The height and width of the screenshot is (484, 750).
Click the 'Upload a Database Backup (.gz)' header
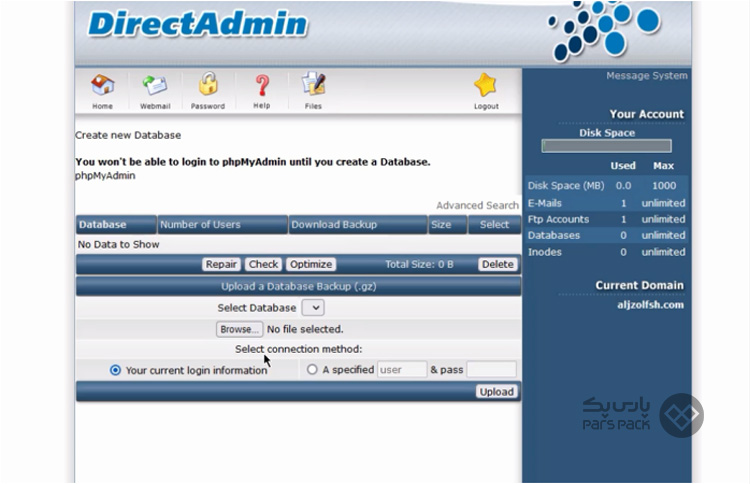coord(298,286)
